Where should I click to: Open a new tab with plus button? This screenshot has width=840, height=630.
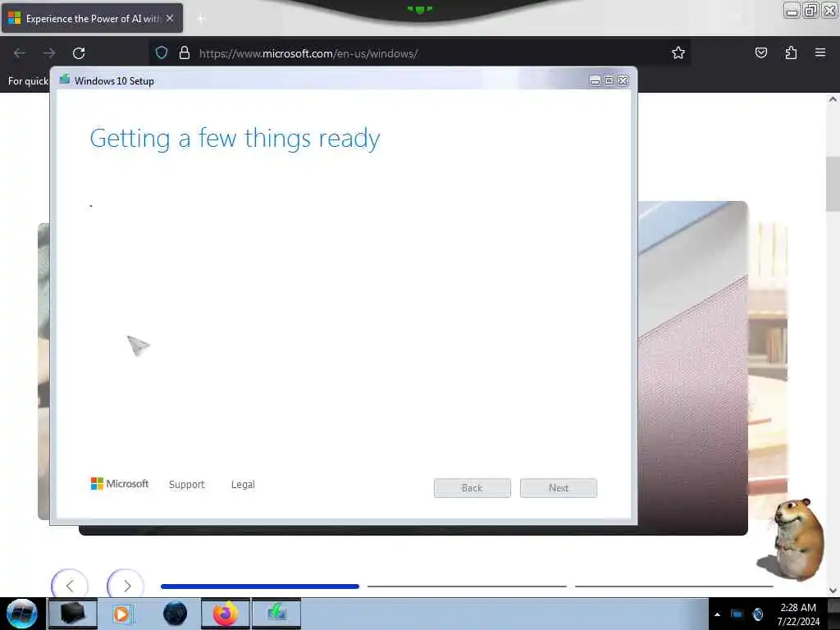(x=201, y=19)
